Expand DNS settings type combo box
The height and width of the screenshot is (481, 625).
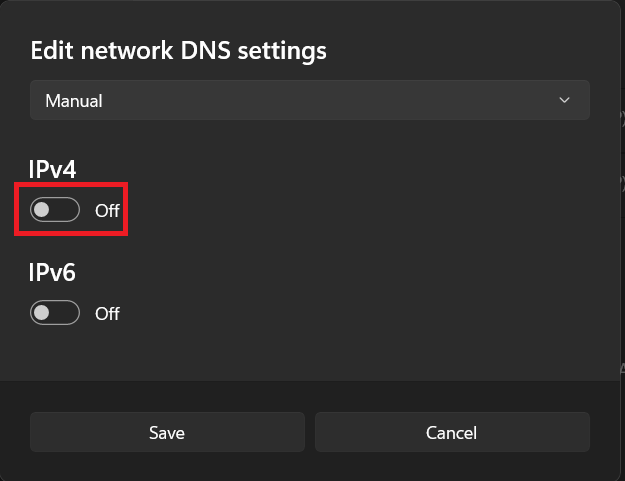[x=309, y=100]
